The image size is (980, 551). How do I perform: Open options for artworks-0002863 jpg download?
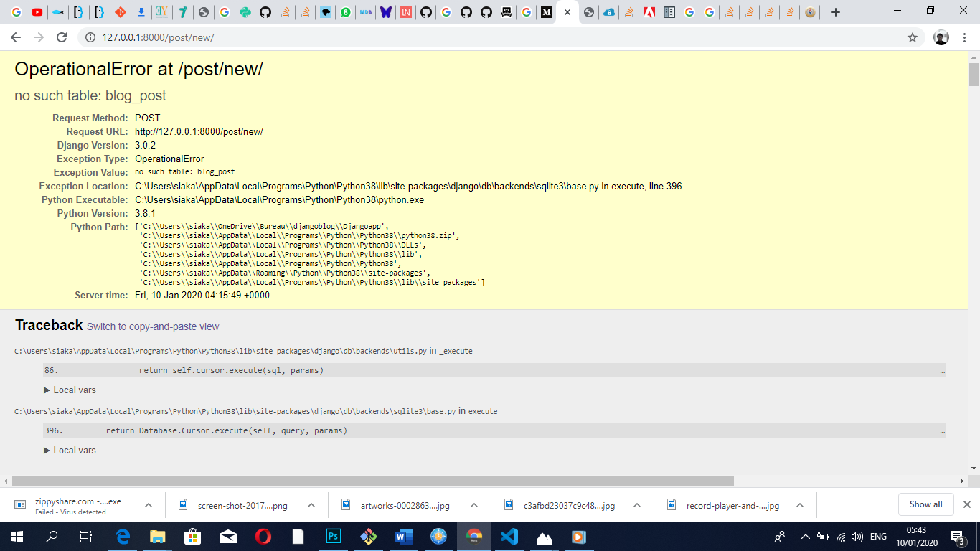pos(474,505)
